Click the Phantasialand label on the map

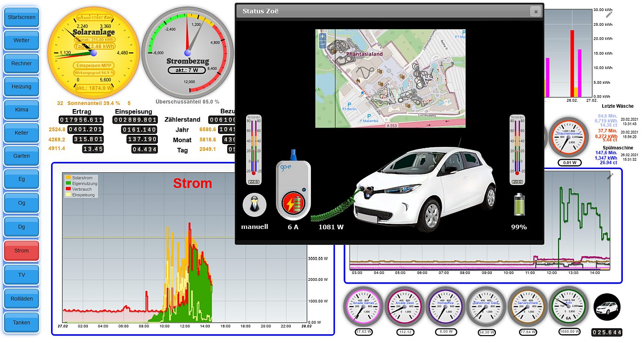click(x=364, y=54)
